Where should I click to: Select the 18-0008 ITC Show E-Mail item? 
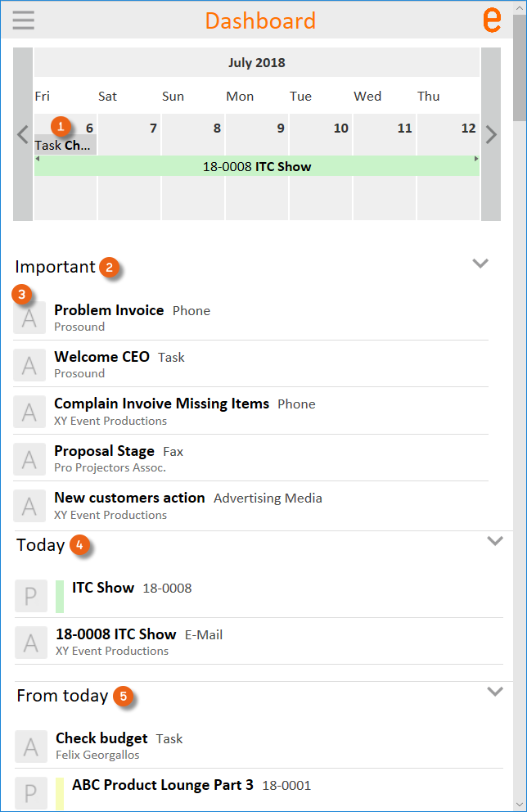(115, 634)
